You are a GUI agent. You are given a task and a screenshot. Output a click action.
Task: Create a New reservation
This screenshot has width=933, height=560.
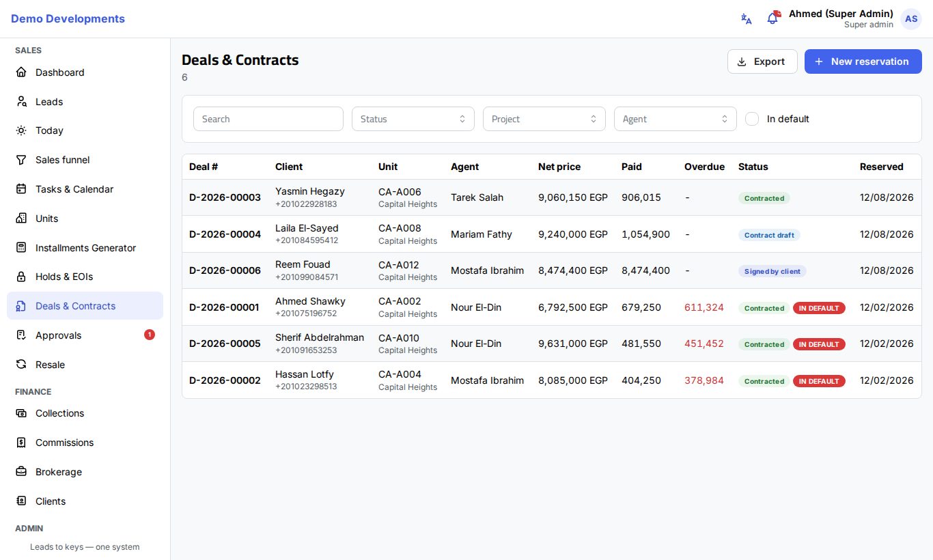click(x=863, y=61)
